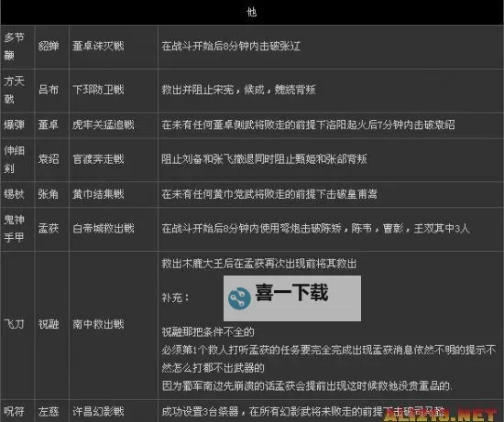Click weapon name 爆弹
Image resolution: width=504 pixels, height=422 pixels.
tap(14, 124)
